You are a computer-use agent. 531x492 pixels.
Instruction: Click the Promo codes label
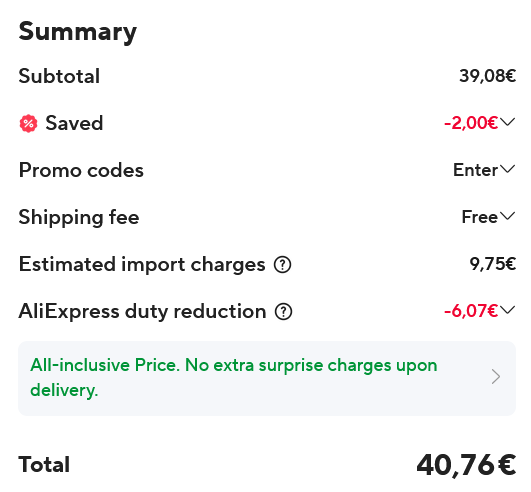(81, 170)
